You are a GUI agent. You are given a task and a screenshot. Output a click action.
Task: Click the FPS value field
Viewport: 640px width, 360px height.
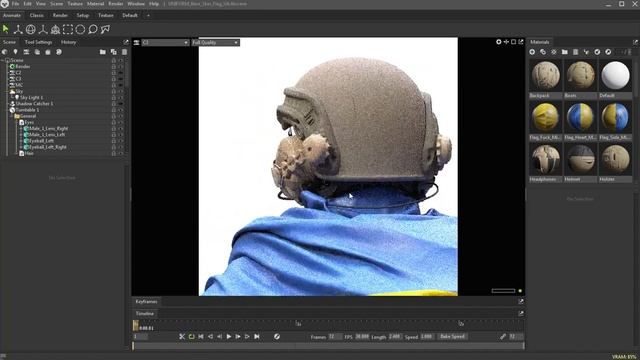click(362, 336)
